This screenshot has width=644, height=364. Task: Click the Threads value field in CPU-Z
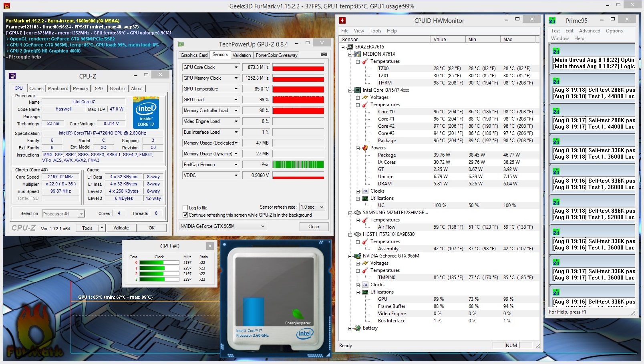pos(156,213)
